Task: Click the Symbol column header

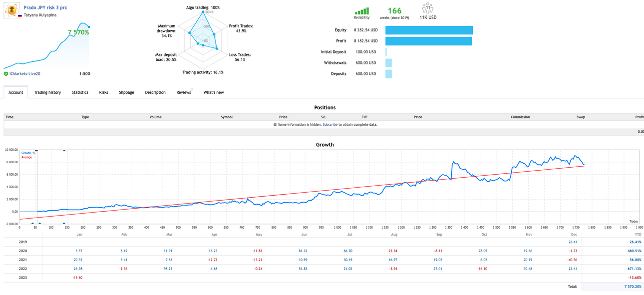Action: point(227,117)
